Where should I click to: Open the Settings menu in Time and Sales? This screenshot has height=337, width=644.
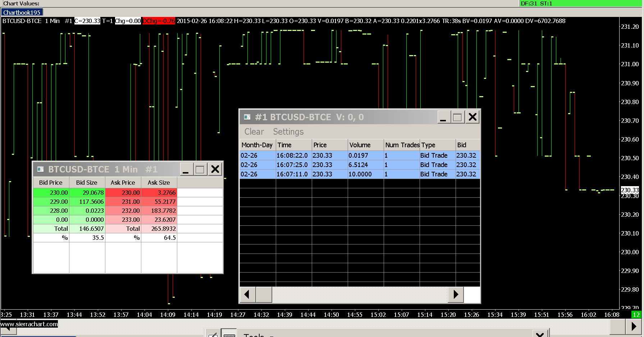(x=288, y=132)
